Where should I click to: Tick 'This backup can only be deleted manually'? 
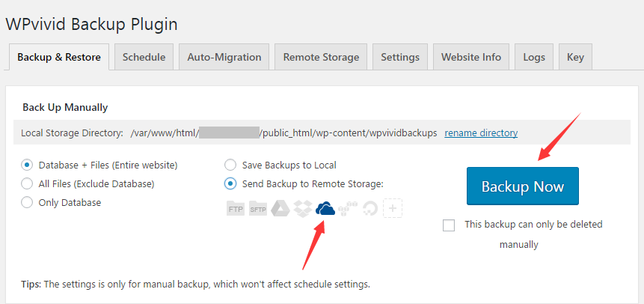click(x=449, y=225)
